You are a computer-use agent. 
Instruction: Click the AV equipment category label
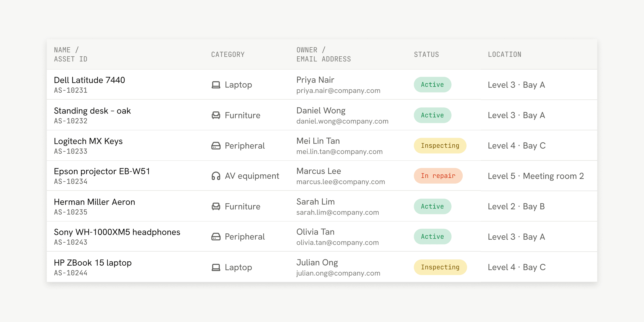pyautogui.click(x=252, y=176)
